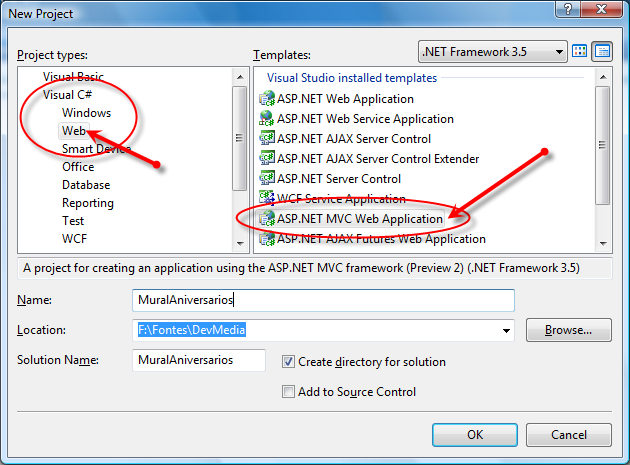Select the ASP.NET Web Service Application icon
630x465 pixels.
point(267,119)
